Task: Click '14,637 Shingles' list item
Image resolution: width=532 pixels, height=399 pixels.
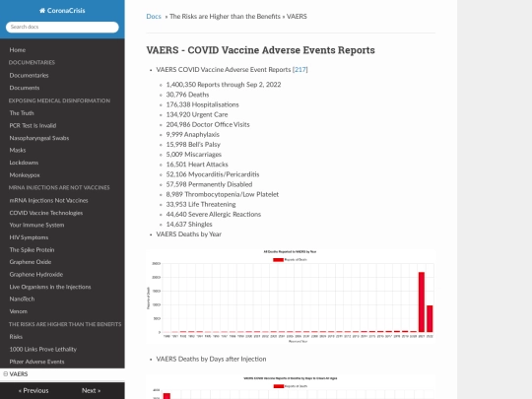Action: coord(189,225)
